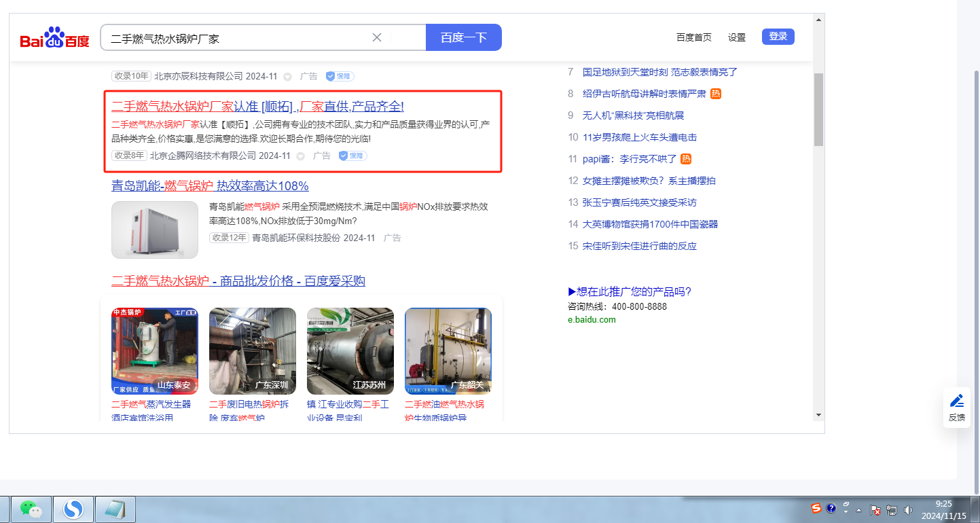
Task: Click the blue help tray icon
Action: pos(831,508)
